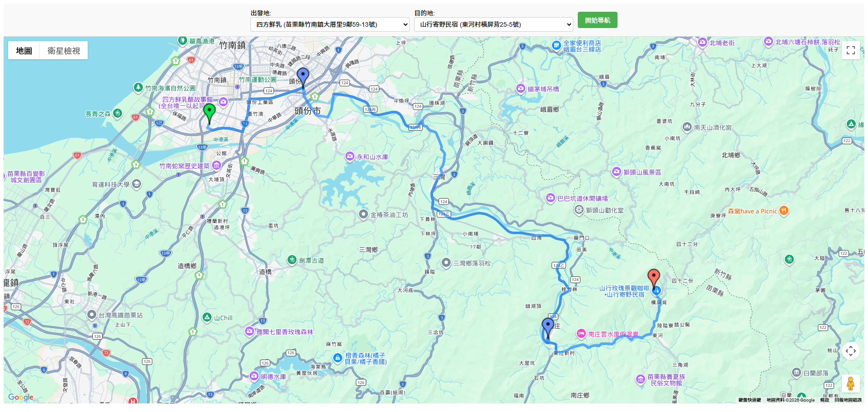Viewport: 868px width, 412px height.
Task: Open the 目的地 destination dropdown
Action: 493,24
